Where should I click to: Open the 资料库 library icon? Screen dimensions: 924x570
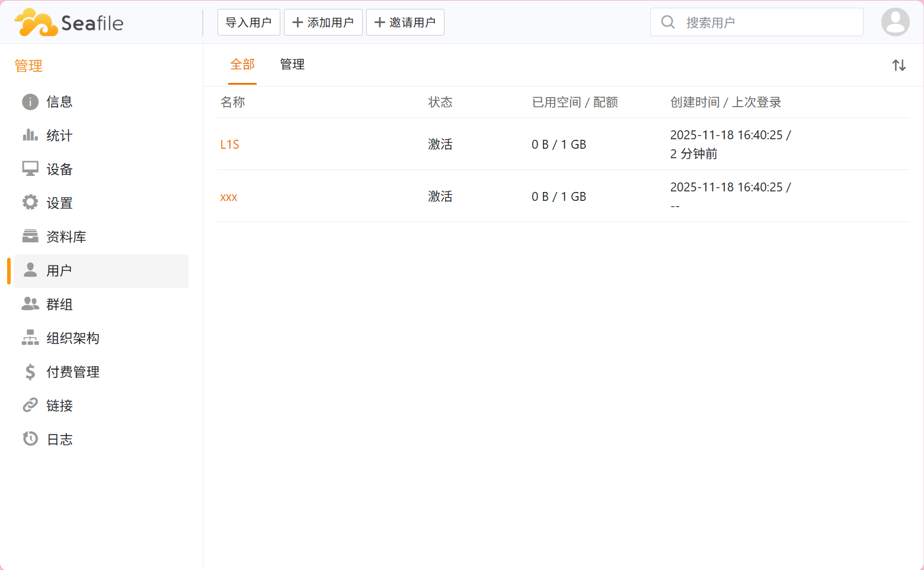click(30, 236)
